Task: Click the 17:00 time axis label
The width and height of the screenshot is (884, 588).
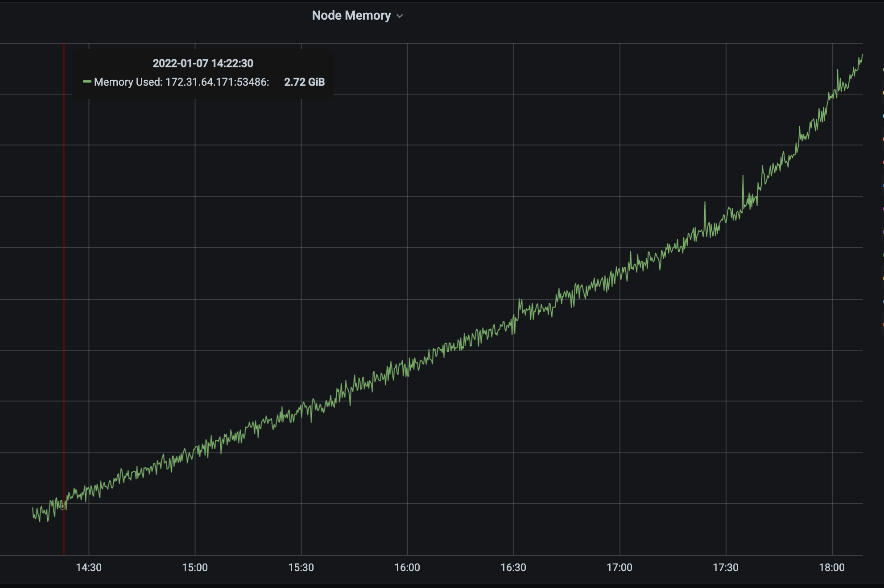Action: 620,567
